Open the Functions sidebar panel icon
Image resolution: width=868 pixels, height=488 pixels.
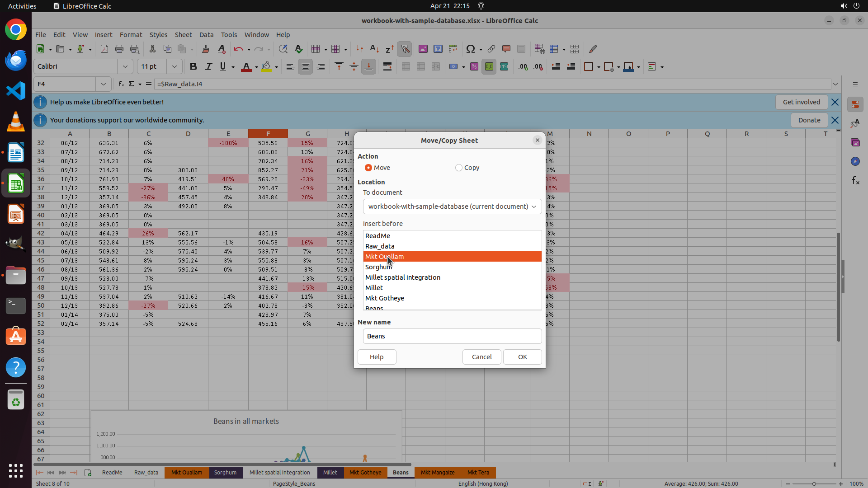coord(855,181)
